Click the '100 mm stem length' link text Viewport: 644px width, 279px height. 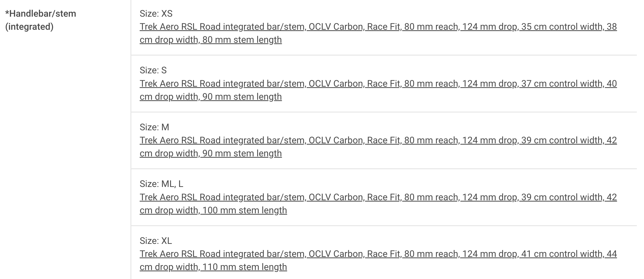click(244, 211)
